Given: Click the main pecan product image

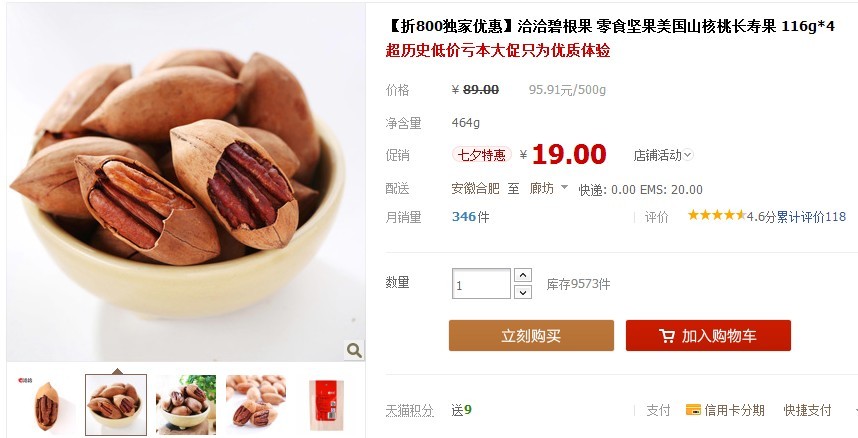Looking at the screenshot, I should click(x=186, y=182).
